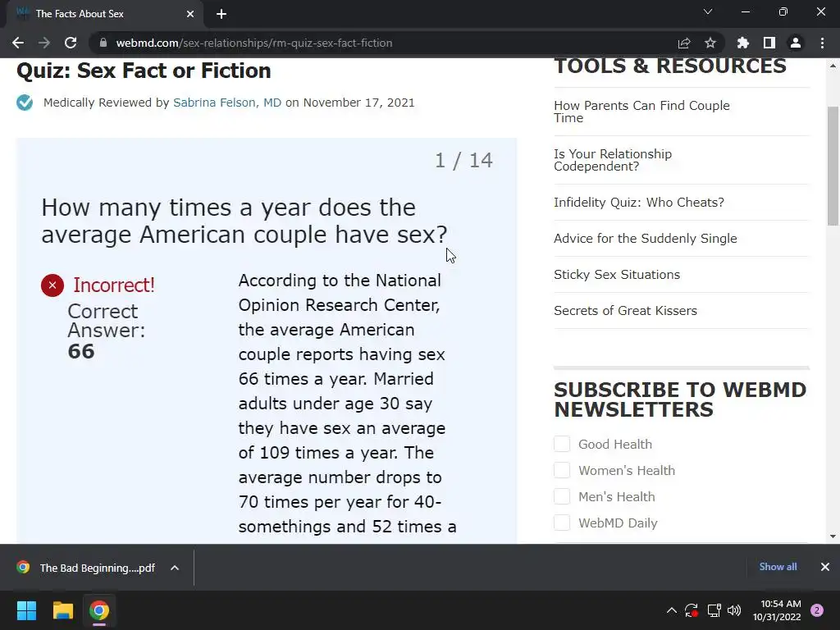
Task: Click the medically reviewed checkmark badge
Action: (x=25, y=103)
